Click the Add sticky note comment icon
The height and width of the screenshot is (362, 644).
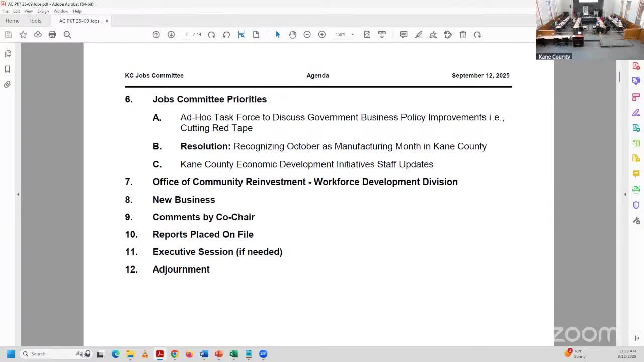[x=404, y=34]
